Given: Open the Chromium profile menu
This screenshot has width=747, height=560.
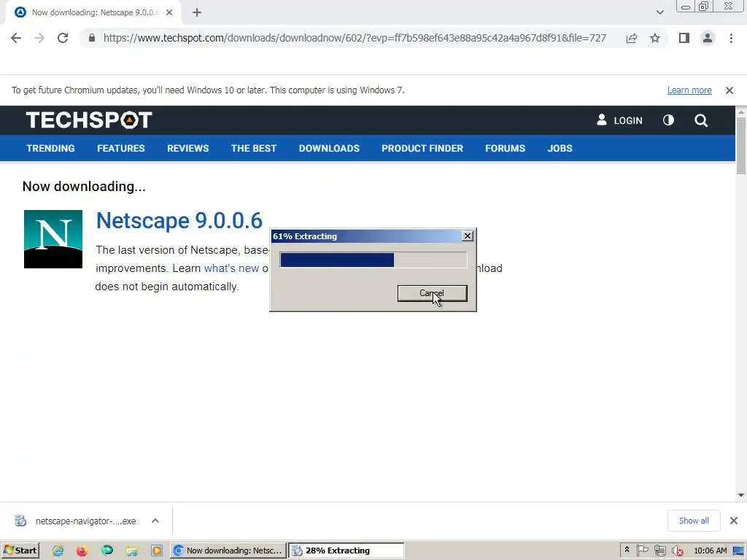Looking at the screenshot, I should coord(708,38).
